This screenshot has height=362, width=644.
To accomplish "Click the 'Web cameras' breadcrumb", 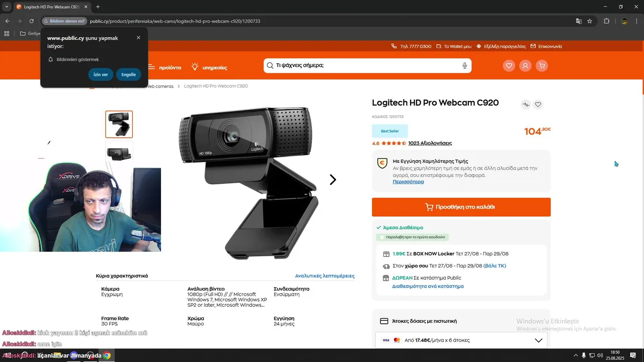I will tap(160, 86).
